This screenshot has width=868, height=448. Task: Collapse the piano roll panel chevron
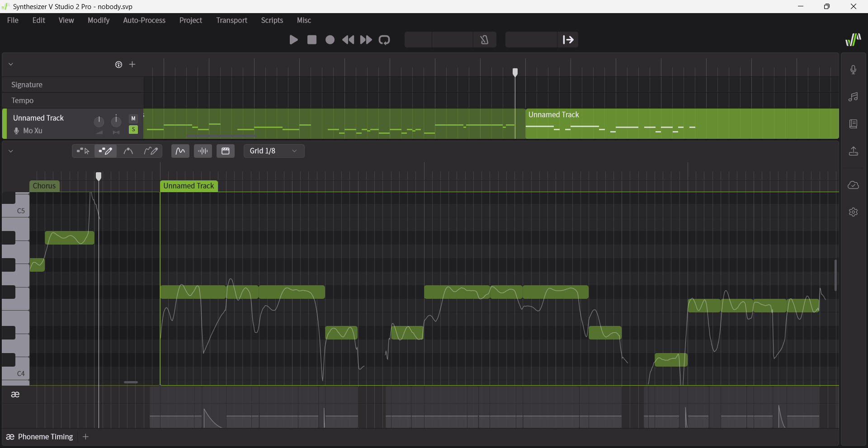tap(11, 151)
